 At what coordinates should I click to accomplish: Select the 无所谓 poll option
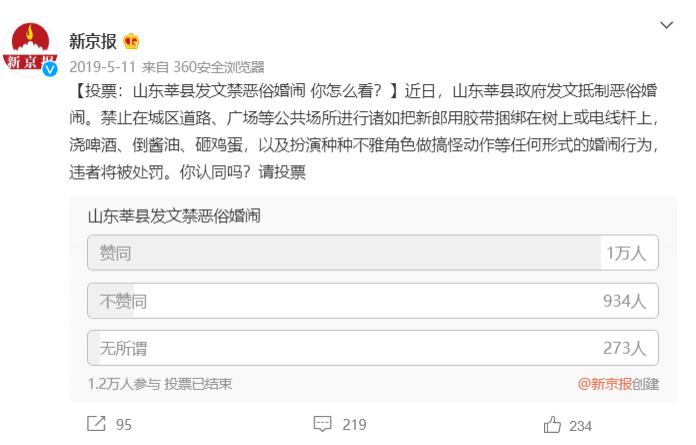372,348
